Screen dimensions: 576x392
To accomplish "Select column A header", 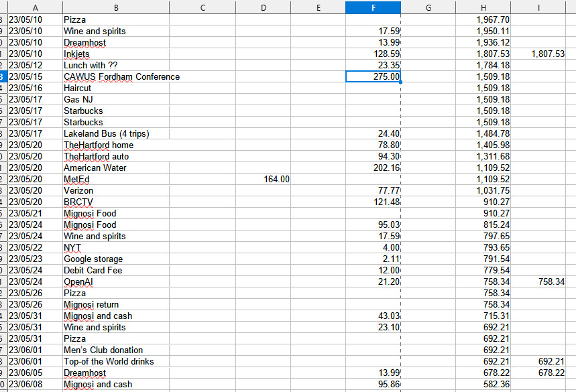I will click(x=36, y=8).
